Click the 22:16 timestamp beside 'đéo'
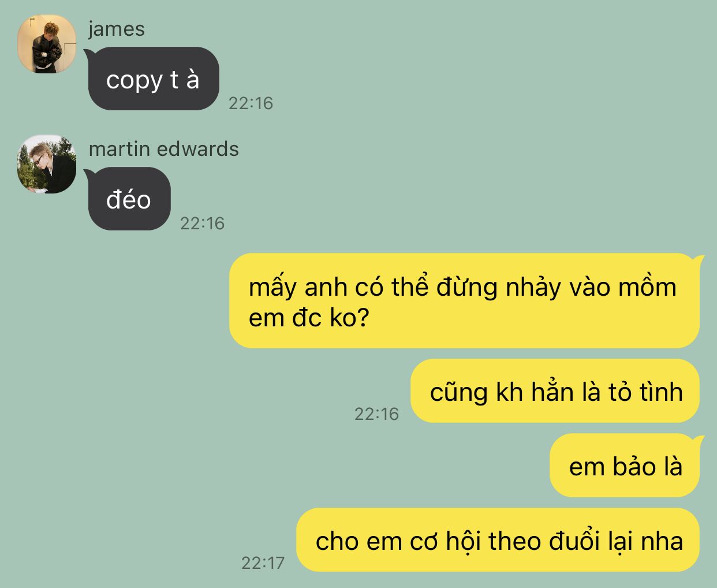This screenshot has height=588, width=717. click(x=202, y=224)
